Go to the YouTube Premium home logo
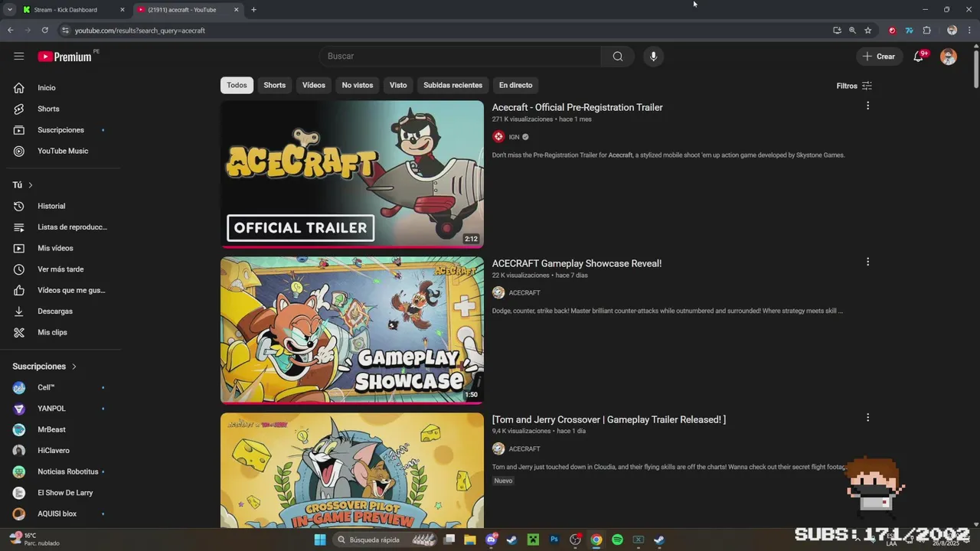Screen dimensions: 980x551 tap(65, 57)
